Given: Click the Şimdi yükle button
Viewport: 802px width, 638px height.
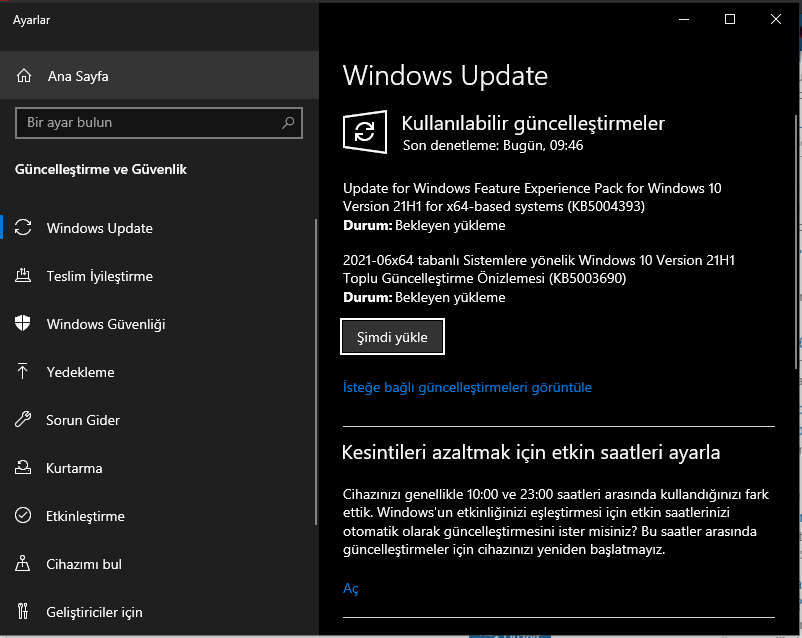Looking at the screenshot, I should 392,337.
